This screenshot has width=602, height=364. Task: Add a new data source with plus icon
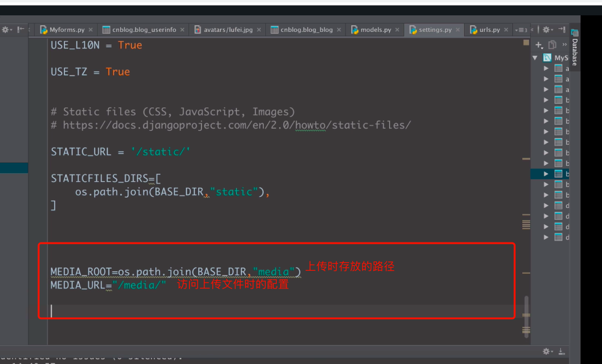(539, 45)
